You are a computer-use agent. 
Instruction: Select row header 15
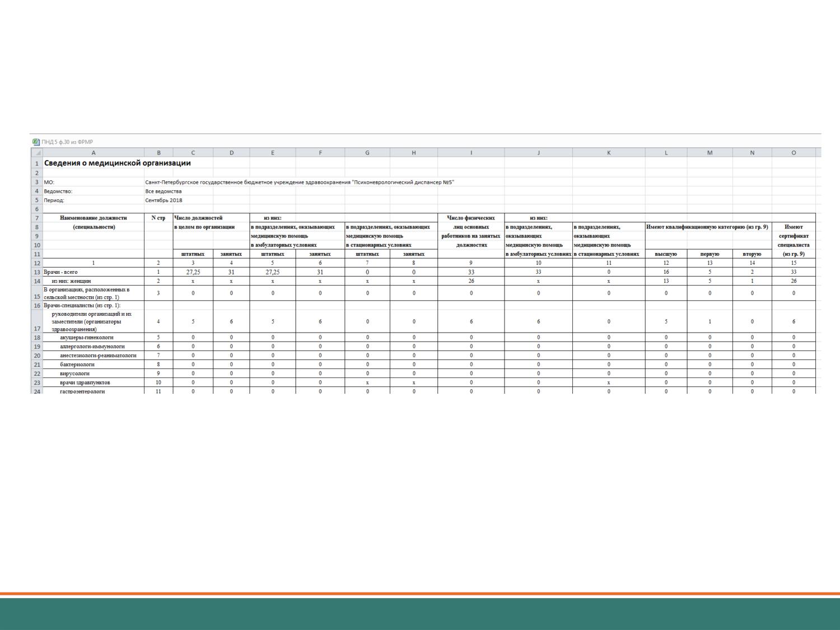(37, 293)
